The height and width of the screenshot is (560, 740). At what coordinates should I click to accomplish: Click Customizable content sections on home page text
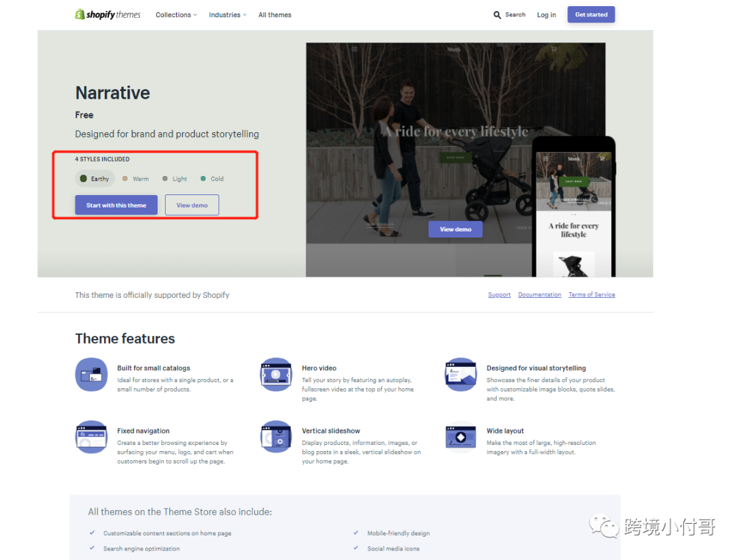[x=167, y=533]
